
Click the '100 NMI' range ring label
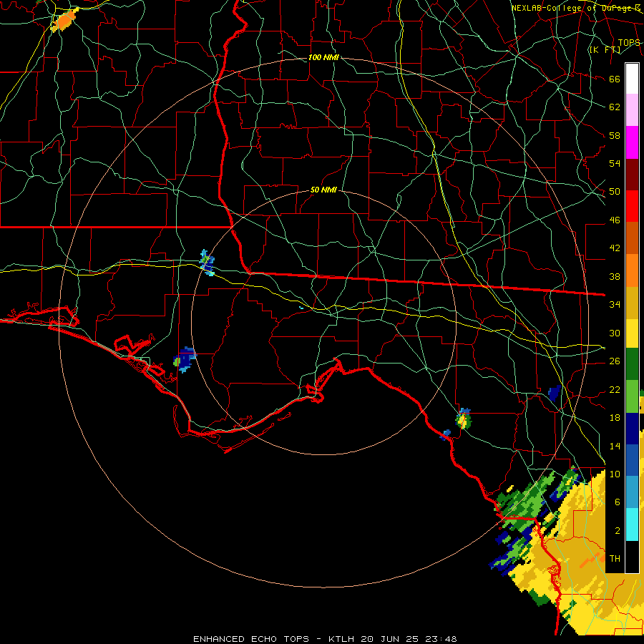coord(323,57)
